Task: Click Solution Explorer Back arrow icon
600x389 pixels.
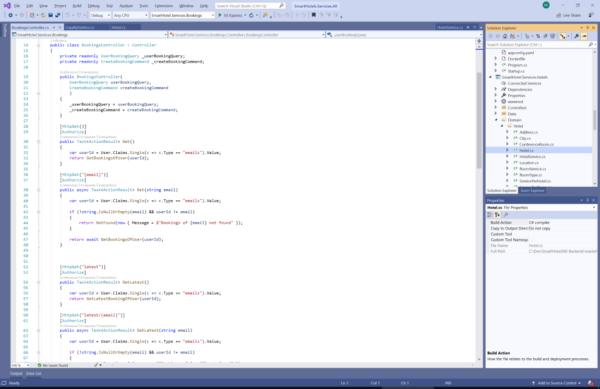Action: (491, 36)
